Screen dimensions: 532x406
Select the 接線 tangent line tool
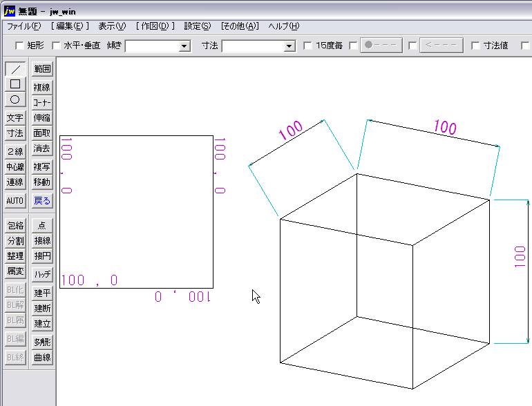(42, 240)
